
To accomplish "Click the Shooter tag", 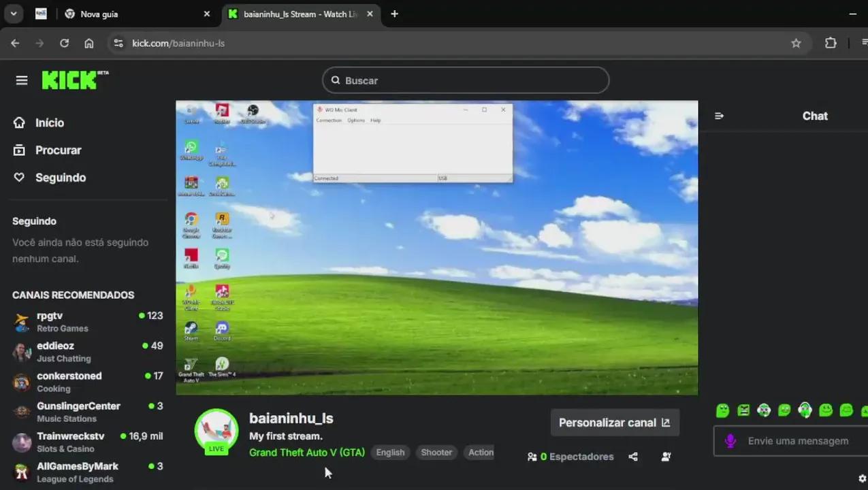I will (436, 453).
